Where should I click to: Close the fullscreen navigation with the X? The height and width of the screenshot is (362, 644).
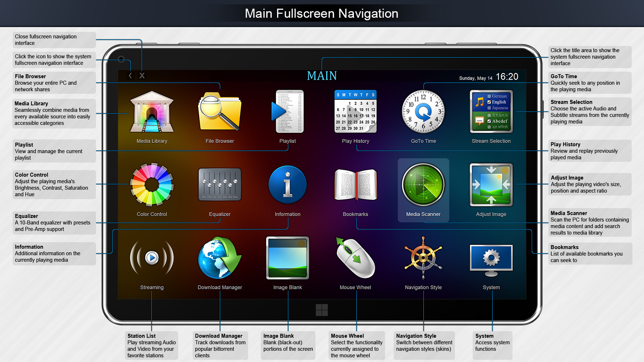[142, 75]
